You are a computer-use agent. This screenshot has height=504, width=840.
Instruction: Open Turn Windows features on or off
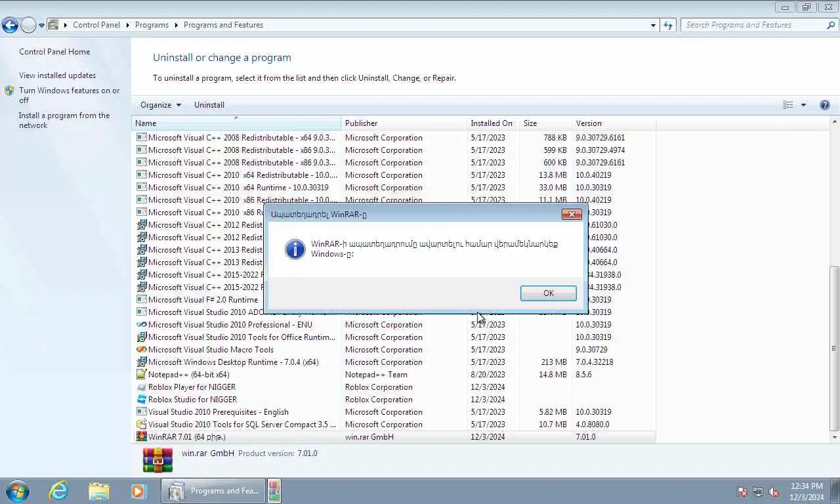(x=69, y=95)
